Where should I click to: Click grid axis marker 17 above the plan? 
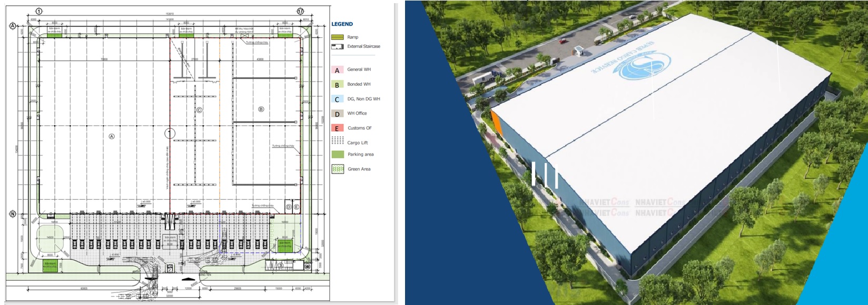(x=300, y=11)
